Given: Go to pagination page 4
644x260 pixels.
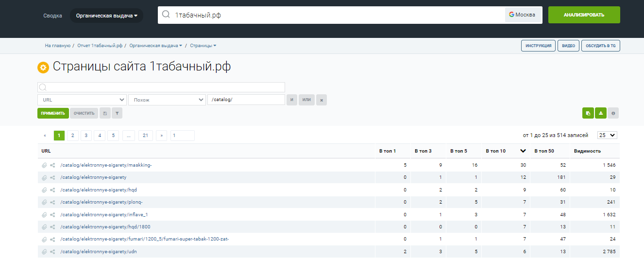Looking at the screenshot, I should 100,136.
